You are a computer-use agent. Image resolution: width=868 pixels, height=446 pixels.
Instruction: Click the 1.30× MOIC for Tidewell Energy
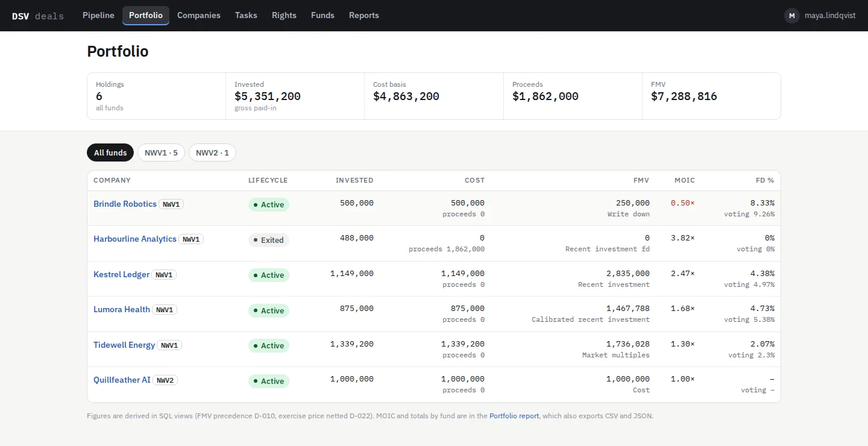[x=683, y=344]
